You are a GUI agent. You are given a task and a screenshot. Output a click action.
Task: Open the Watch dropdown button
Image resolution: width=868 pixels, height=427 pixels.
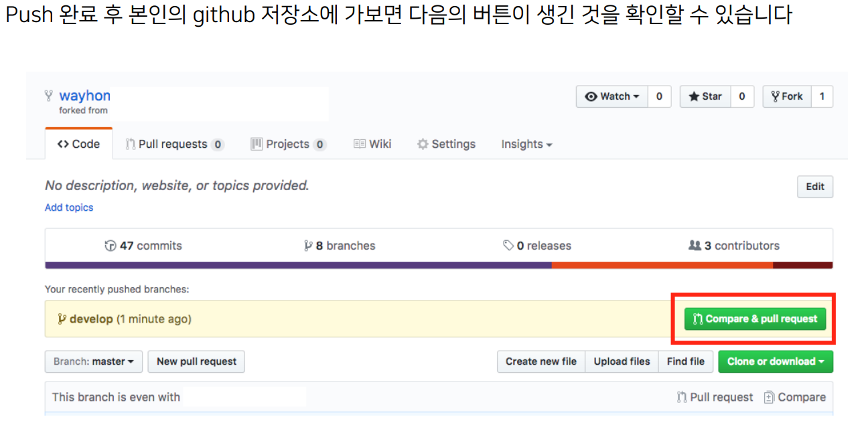(x=612, y=96)
